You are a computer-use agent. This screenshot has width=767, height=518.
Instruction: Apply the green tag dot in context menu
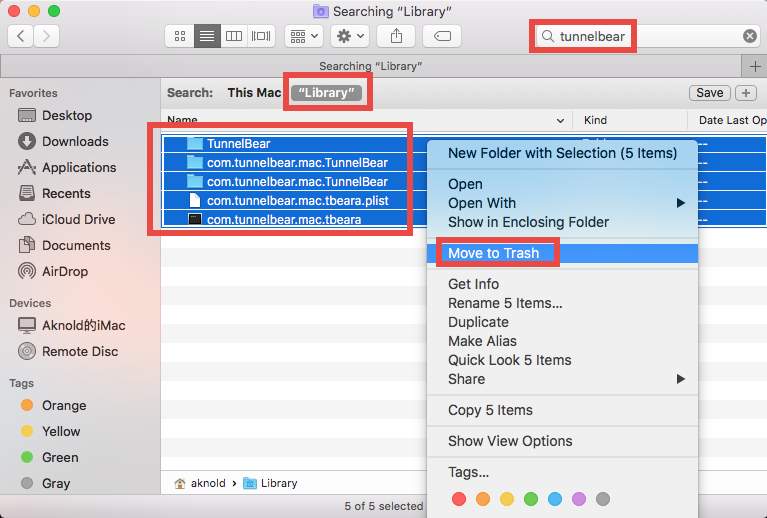(x=531, y=499)
